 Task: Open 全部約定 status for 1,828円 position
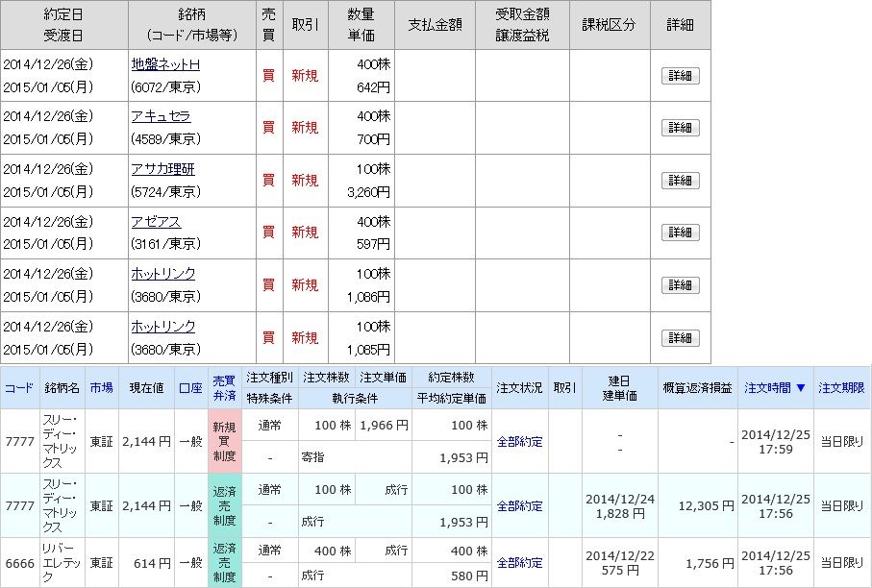(x=519, y=506)
